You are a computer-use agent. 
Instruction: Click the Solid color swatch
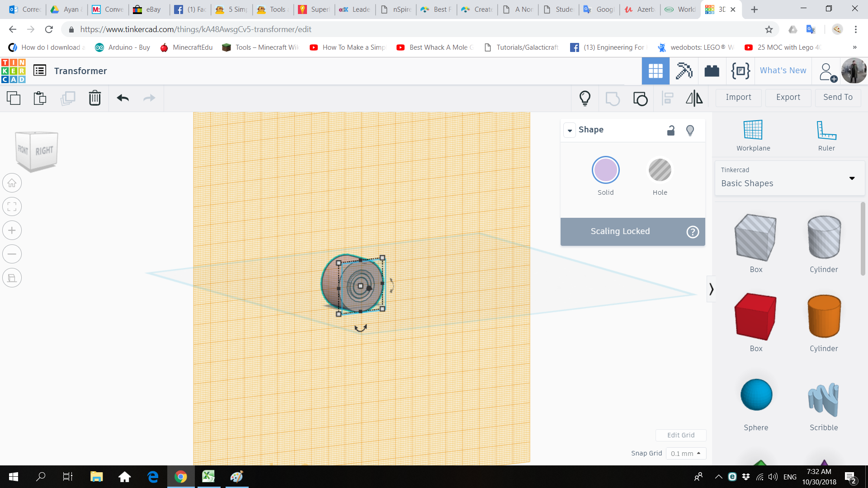tap(605, 170)
